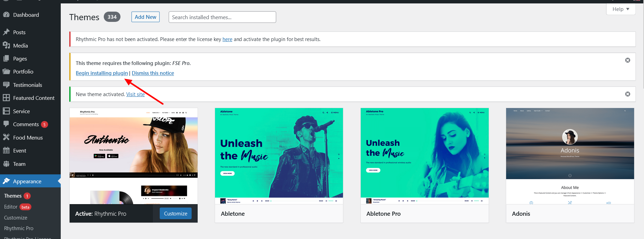The width and height of the screenshot is (644, 239).
Task: Expand the Help dropdown tab
Action: point(620,9)
